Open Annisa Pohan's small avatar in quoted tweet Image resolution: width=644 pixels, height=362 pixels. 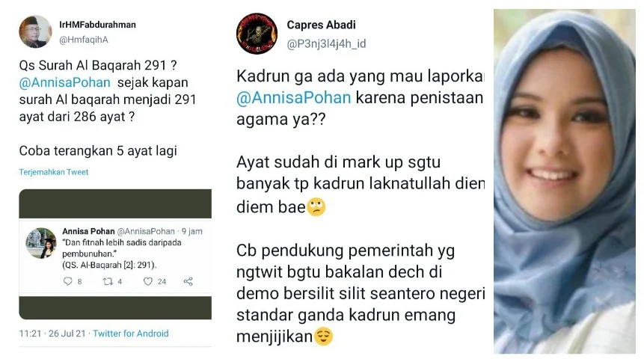coord(41,243)
